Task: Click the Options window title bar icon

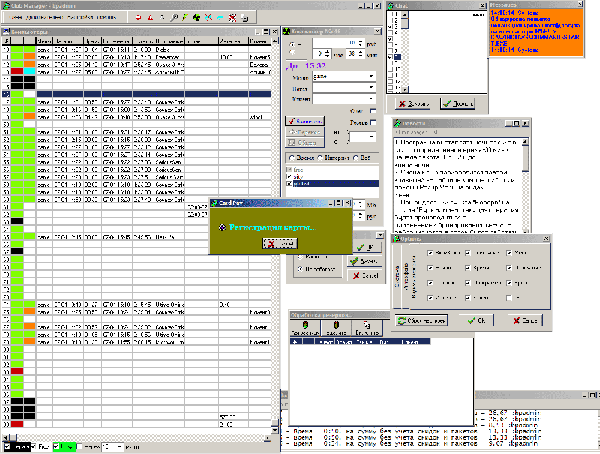Action: click(396, 238)
